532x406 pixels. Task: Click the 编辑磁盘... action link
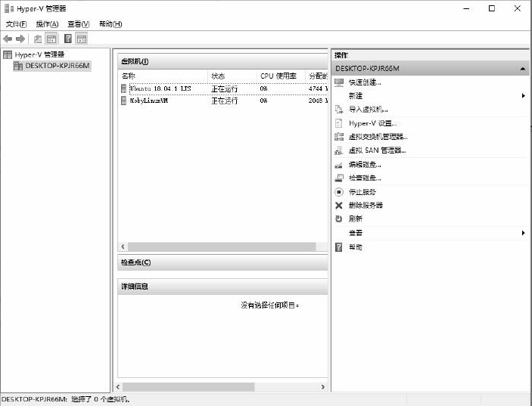(365, 165)
